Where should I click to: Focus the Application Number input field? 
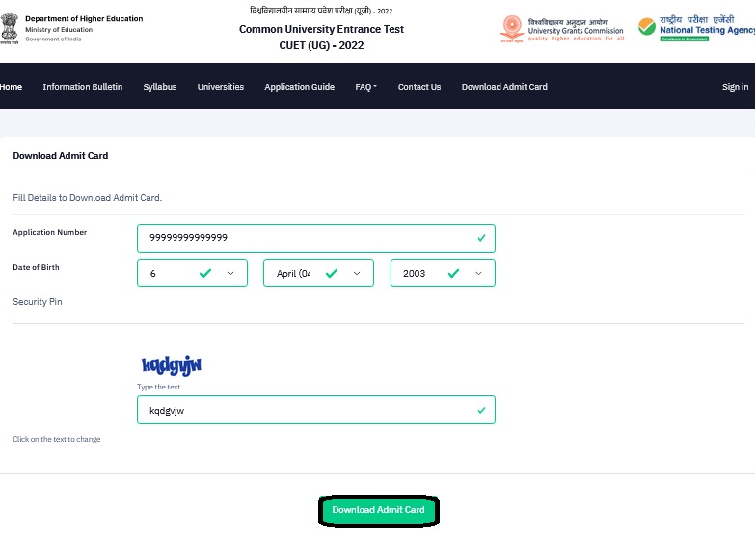coord(316,238)
